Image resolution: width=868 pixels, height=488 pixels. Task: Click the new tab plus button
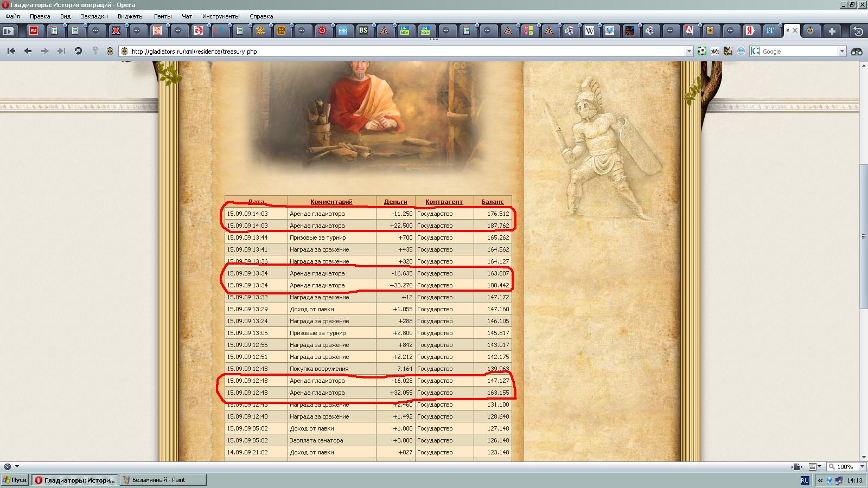tap(832, 31)
